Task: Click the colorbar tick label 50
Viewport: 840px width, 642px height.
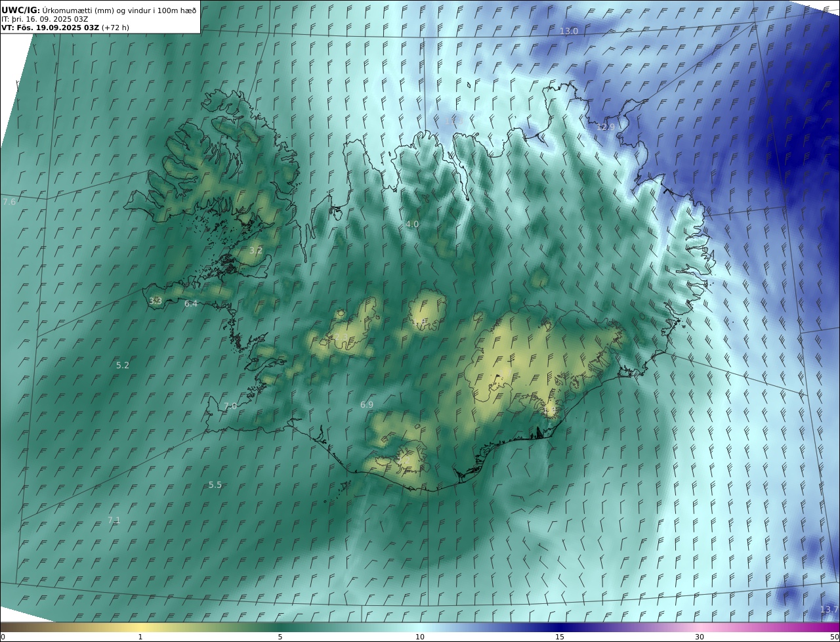Action: click(x=835, y=637)
